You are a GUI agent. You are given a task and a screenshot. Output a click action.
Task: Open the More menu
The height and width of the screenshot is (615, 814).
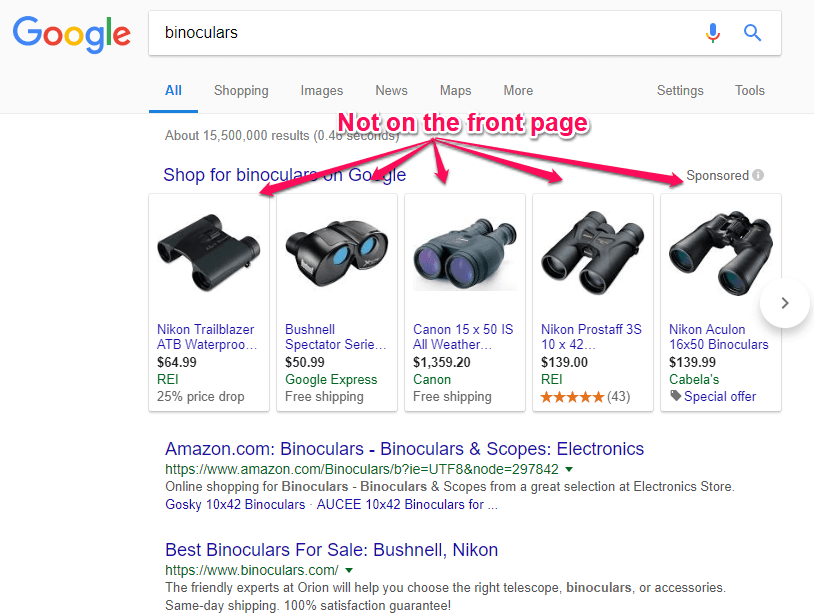pyautogui.click(x=517, y=90)
